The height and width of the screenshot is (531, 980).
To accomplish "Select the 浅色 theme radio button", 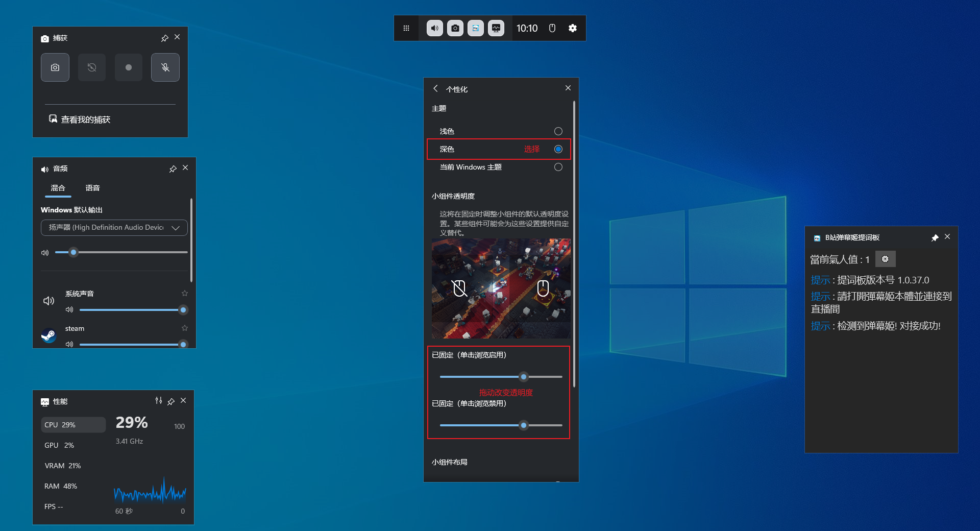I will pos(558,131).
